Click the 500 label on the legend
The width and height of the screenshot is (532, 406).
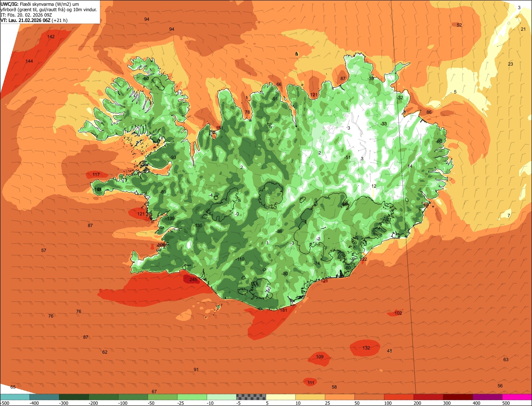tap(505, 403)
